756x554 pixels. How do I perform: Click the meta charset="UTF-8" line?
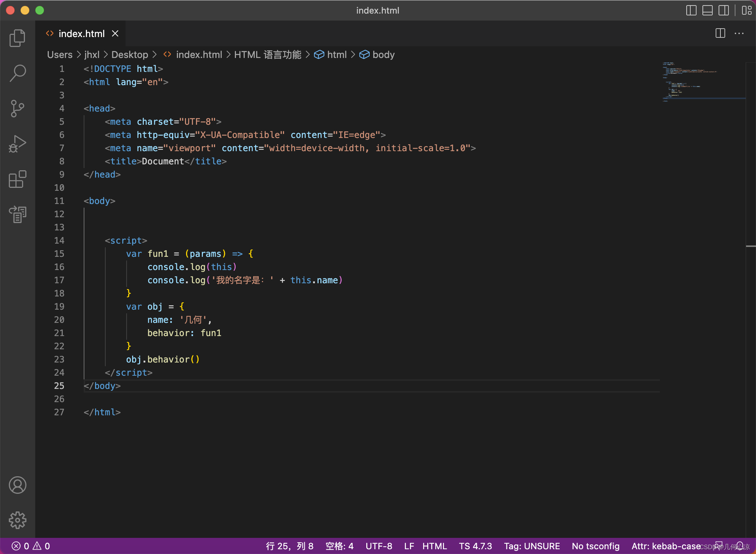click(163, 121)
